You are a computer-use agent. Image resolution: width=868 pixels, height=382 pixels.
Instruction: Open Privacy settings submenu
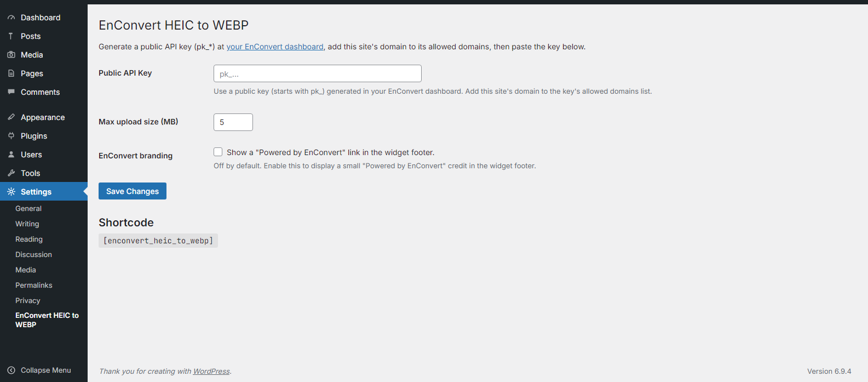[x=28, y=301]
